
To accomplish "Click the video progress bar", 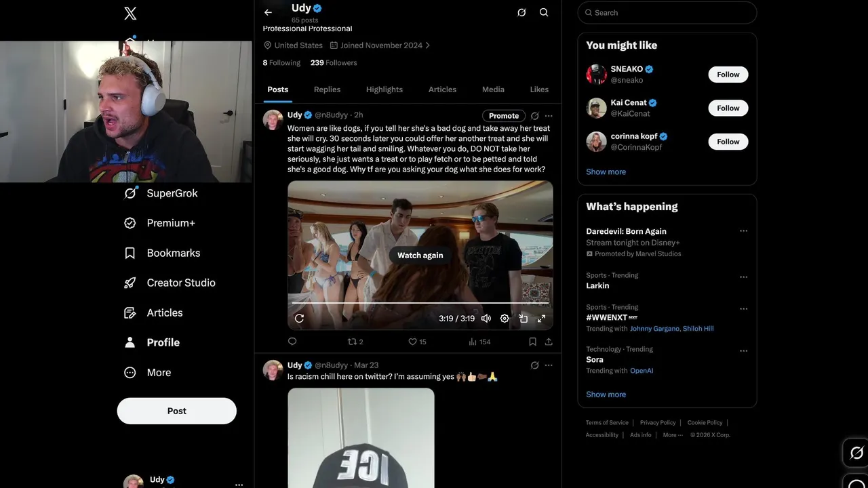I will 420,303.
